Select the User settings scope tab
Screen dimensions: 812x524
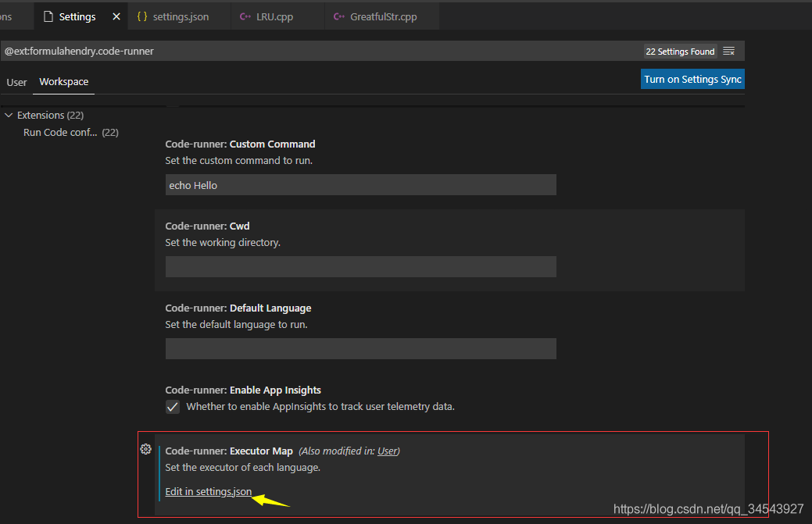point(16,82)
